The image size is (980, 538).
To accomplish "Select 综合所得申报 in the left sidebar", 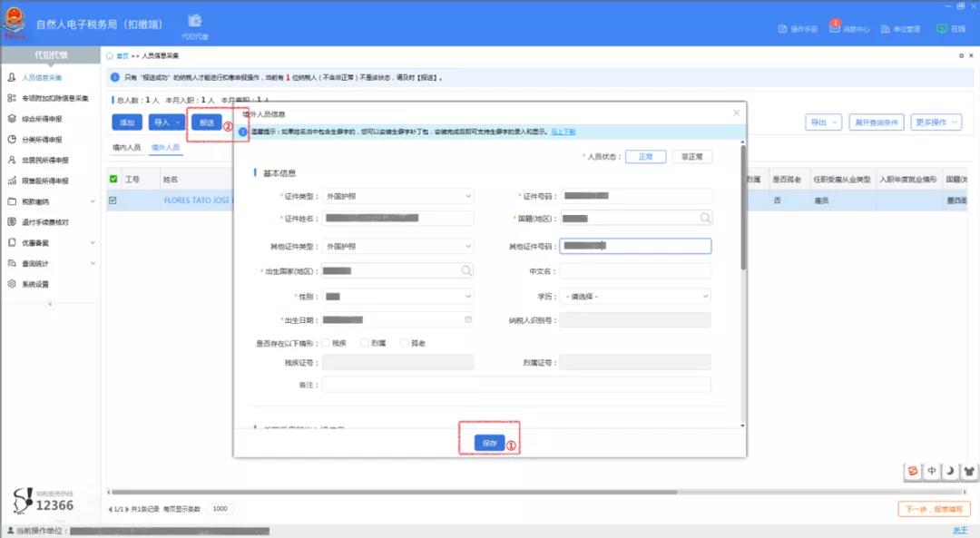I will (x=42, y=119).
